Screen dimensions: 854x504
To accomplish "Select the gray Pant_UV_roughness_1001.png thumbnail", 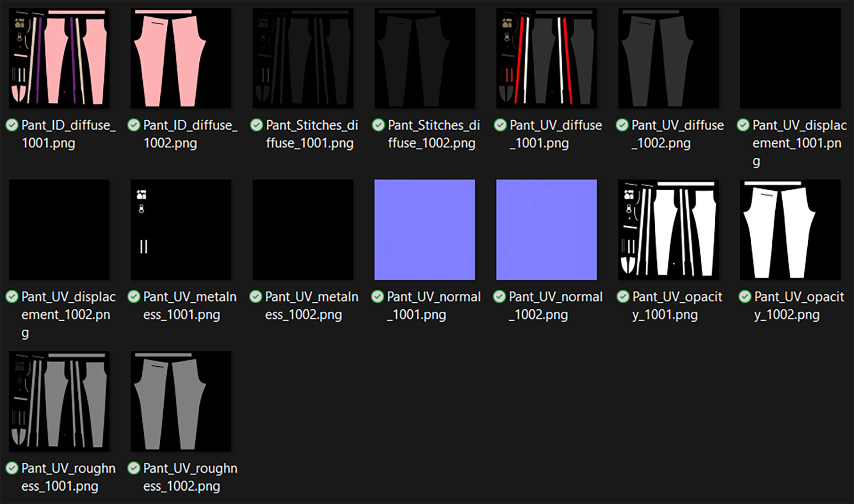I will 59,401.
